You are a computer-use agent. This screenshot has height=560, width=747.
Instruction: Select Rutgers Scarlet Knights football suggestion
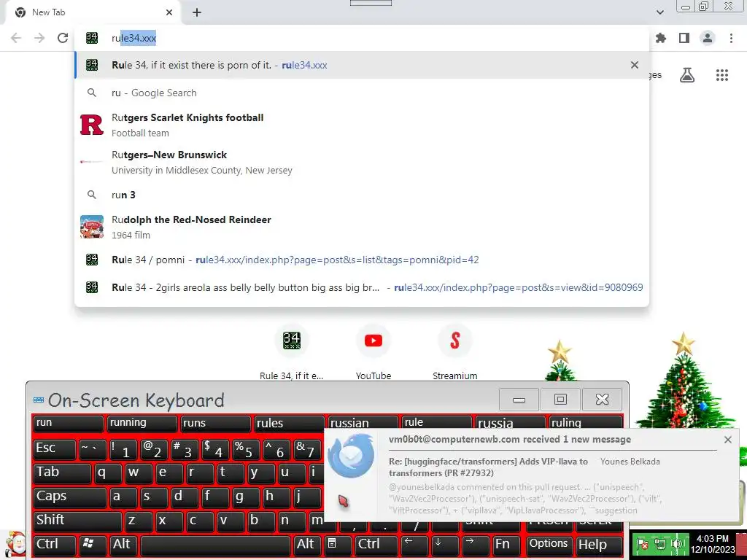pyautogui.click(x=362, y=125)
